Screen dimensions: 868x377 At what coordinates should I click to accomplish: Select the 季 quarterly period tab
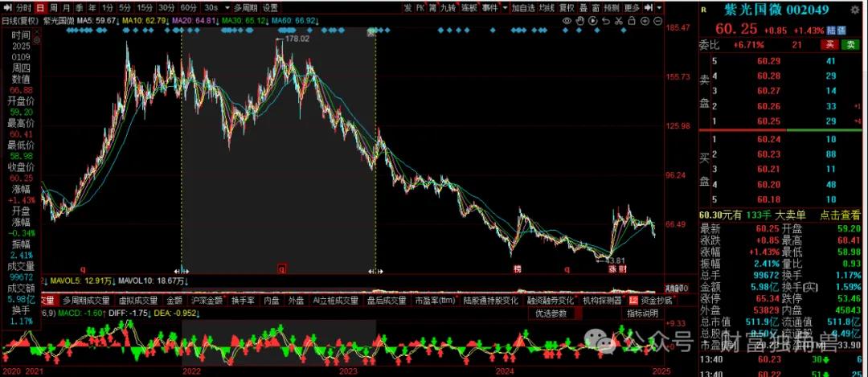tap(80, 8)
